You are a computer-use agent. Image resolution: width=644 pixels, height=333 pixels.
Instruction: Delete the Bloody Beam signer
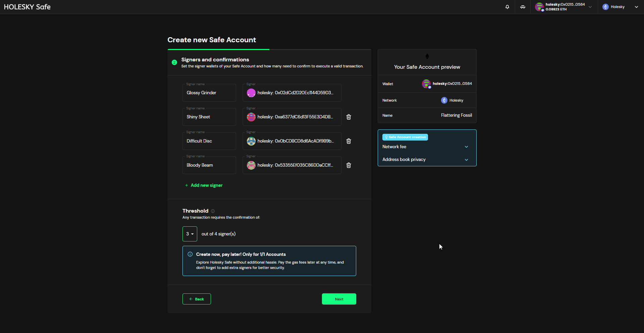tap(348, 165)
